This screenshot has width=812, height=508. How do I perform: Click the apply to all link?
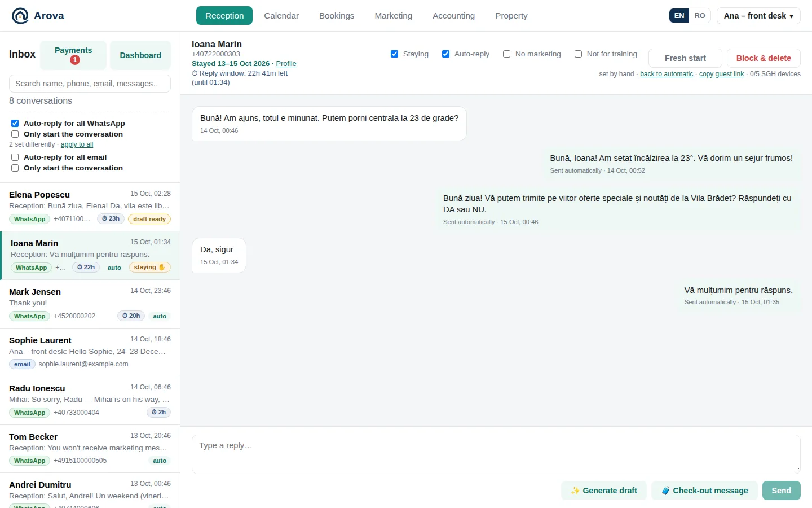pos(77,144)
